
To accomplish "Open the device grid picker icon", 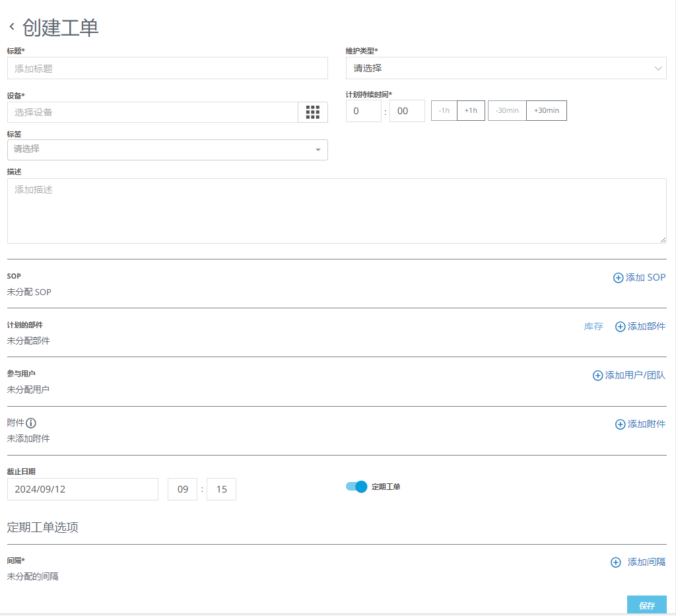I will pyautogui.click(x=313, y=112).
